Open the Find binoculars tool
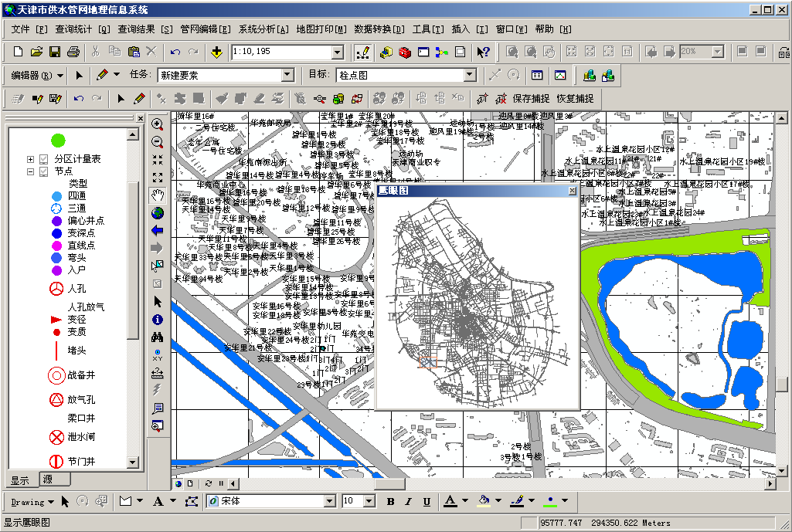 coord(158,337)
